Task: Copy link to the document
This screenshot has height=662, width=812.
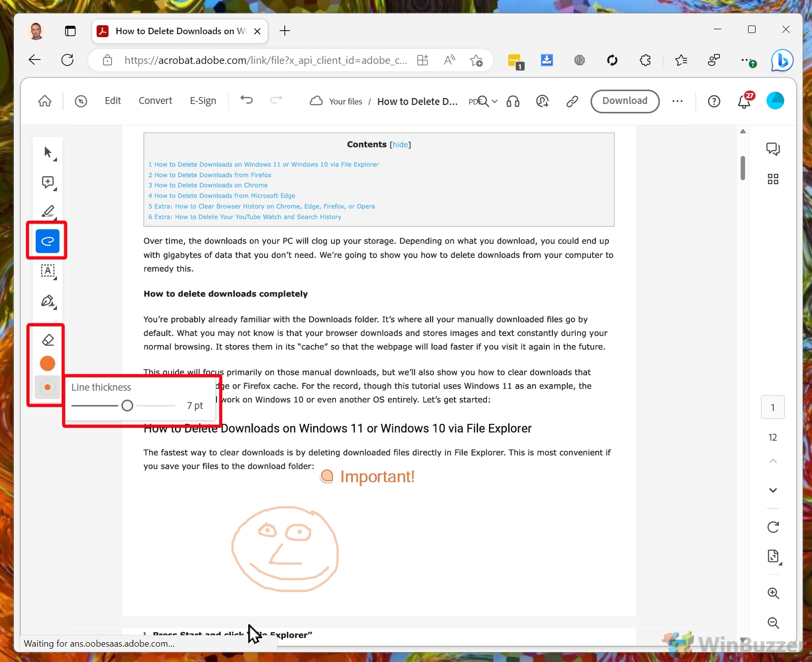Action: point(572,102)
